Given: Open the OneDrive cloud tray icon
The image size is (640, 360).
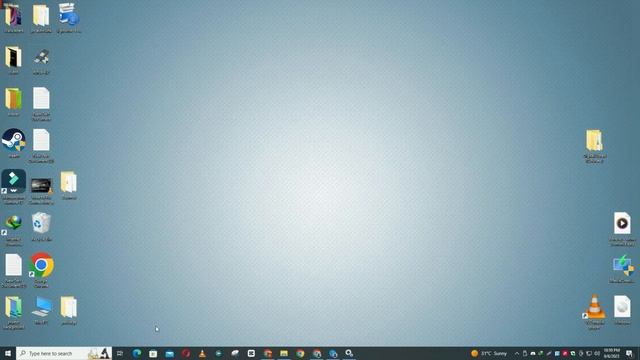Looking at the screenshot, I should [x=533, y=353].
